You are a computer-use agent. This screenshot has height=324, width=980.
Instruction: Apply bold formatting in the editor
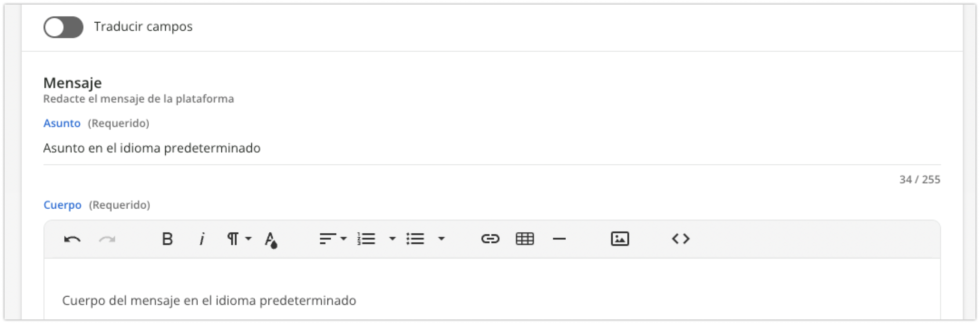click(167, 239)
